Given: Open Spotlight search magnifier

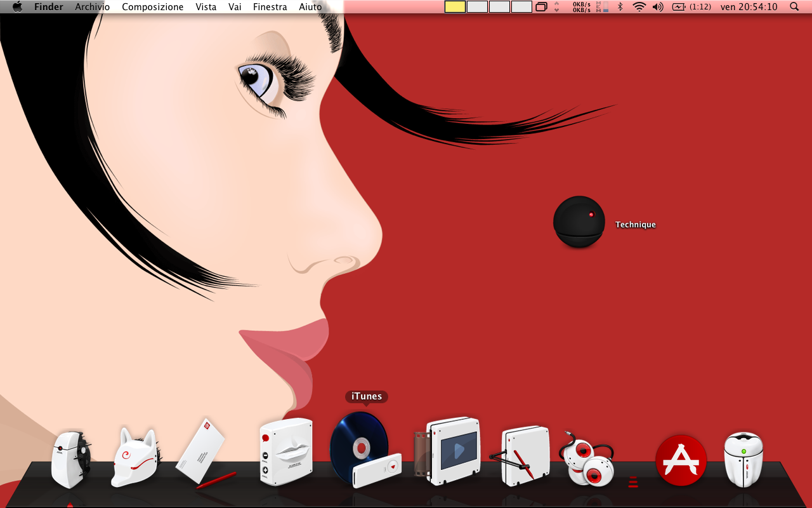Looking at the screenshot, I should [x=794, y=7].
